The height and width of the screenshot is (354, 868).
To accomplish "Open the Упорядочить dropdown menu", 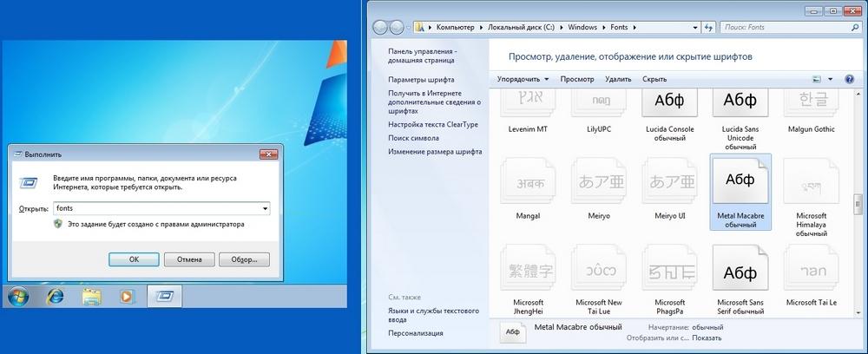I will [x=523, y=79].
